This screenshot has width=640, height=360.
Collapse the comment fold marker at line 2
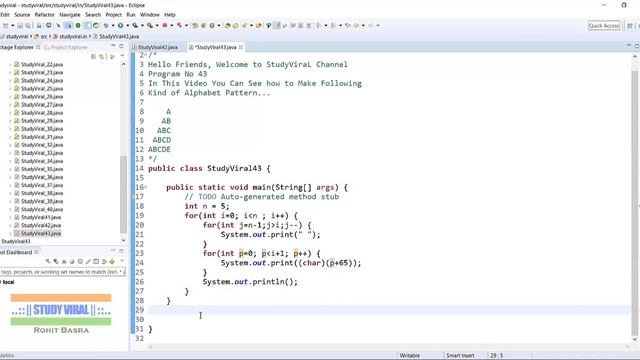146,55
